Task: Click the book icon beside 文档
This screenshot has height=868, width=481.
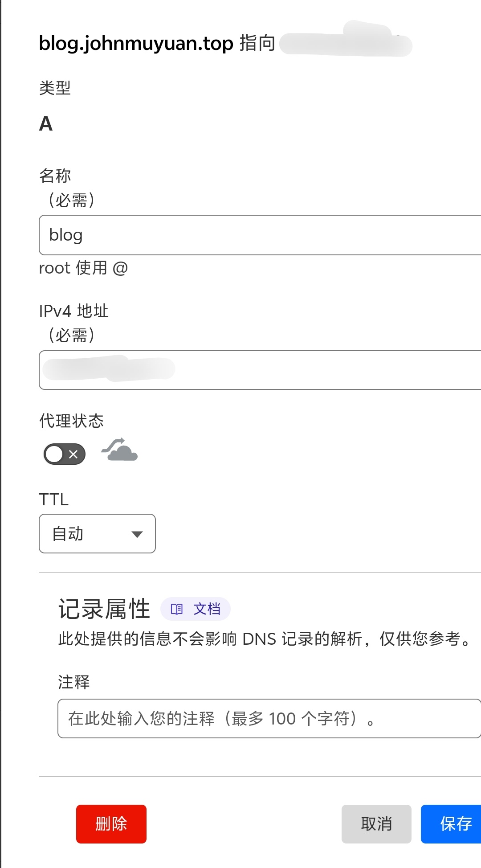Action: (x=177, y=609)
